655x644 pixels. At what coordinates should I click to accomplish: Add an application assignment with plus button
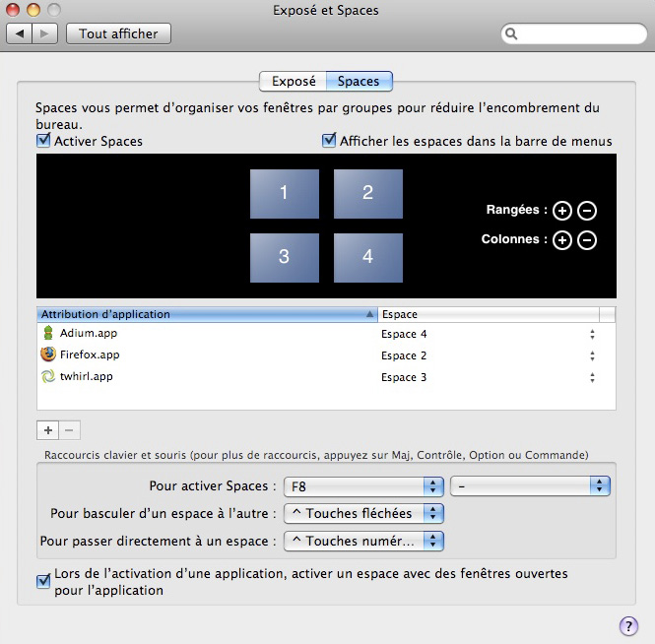48,429
